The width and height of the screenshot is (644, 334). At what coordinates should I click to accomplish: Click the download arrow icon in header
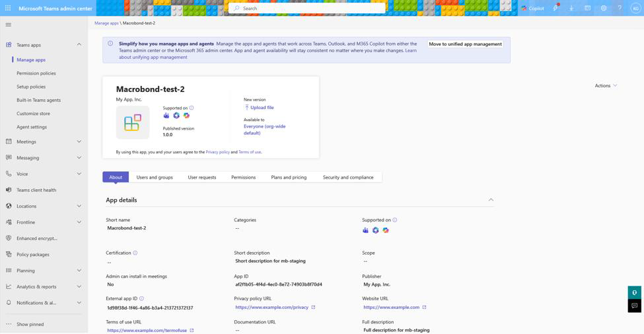571,8
